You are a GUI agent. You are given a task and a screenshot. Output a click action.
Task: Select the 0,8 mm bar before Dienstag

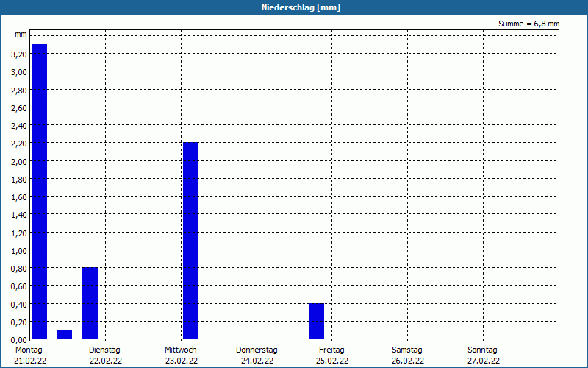click(90, 303)
